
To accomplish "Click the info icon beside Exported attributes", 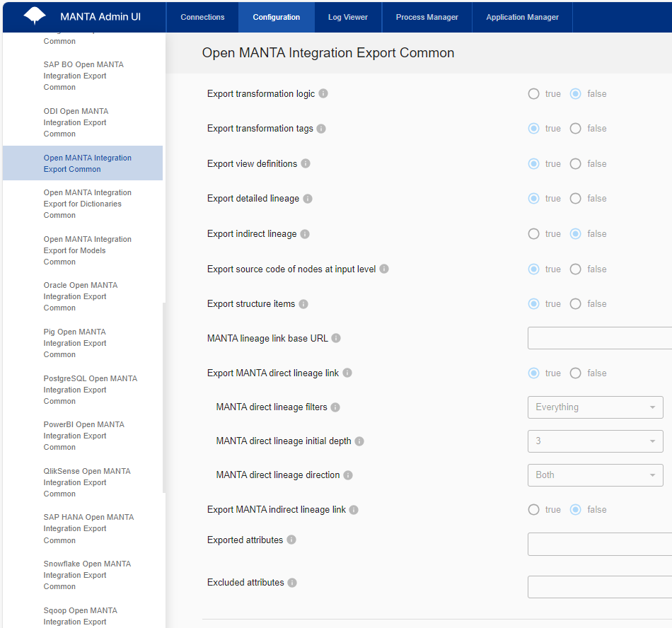I will [290, 539].
